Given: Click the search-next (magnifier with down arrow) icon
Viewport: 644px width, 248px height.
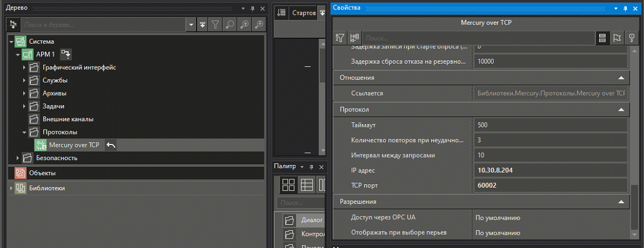Looking at the screenshot, I should pyautogui.click(x=259, y=24).
